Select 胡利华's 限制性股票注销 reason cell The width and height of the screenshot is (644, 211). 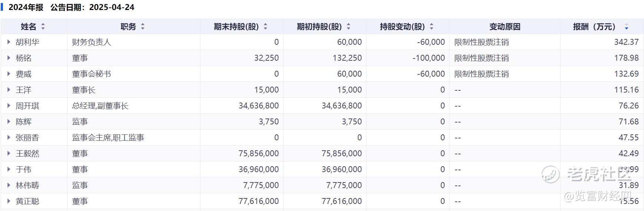click(481, 42)
